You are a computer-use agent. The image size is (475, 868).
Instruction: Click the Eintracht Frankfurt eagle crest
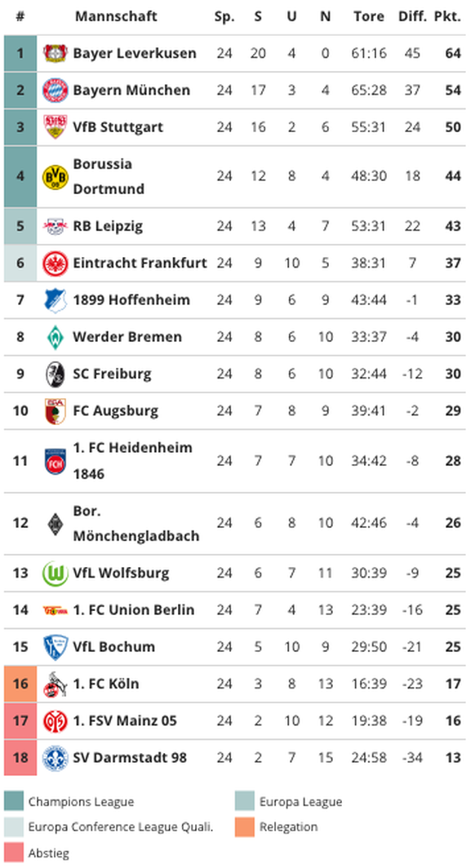(55, 263)
